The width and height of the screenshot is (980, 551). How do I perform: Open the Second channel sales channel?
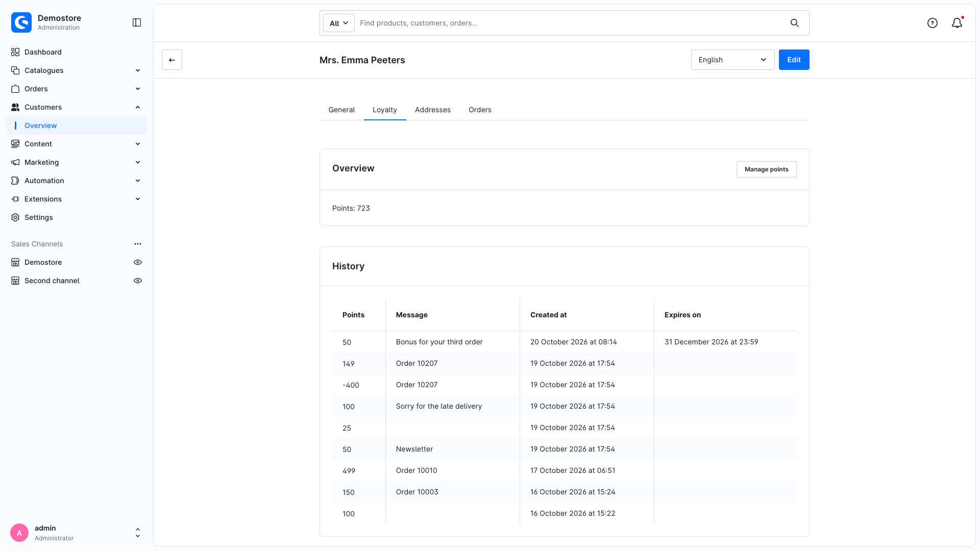click(x=52, y=281)
